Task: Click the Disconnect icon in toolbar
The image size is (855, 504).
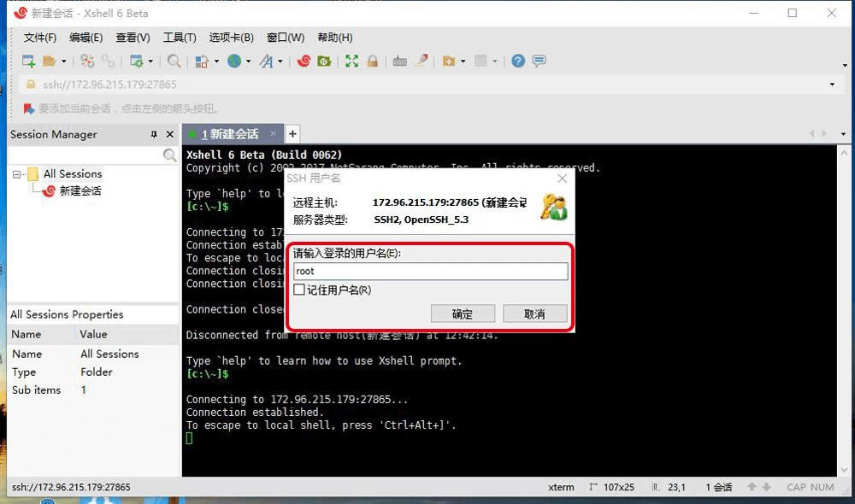Action: pyautogui.click(x=87, y=61)
